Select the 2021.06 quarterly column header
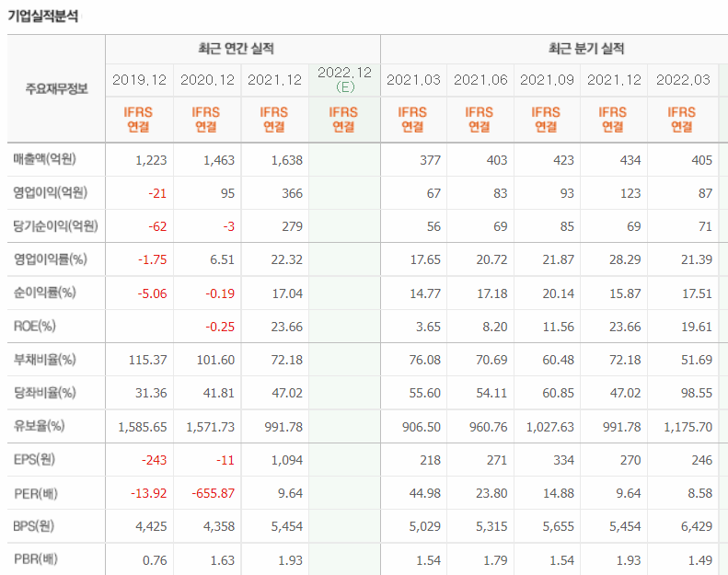The image size is (728, 575). coord(480,80)
